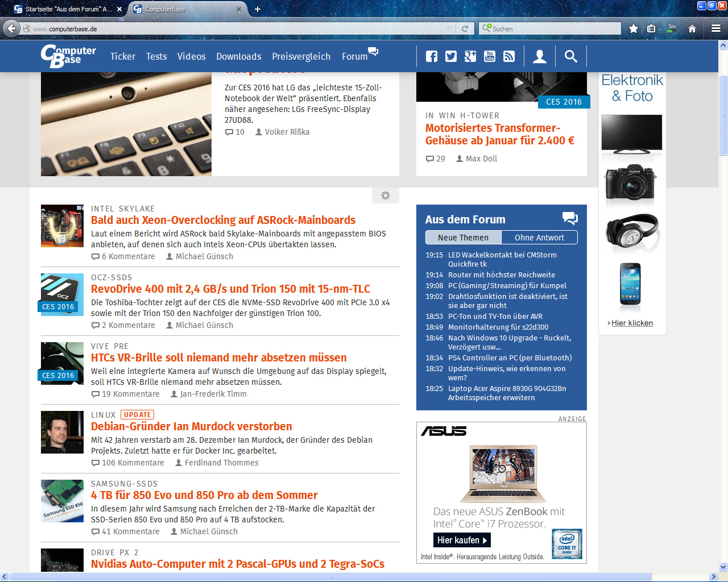
Task: Open URL bar history dropdown arrow
Action: click(x=450, y=28)
